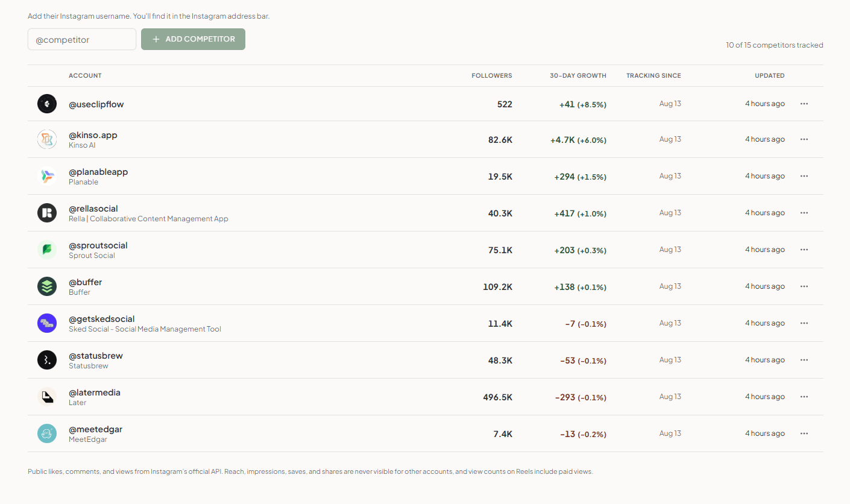Sort by the 30-Day Growth column header

pos(578,76)
